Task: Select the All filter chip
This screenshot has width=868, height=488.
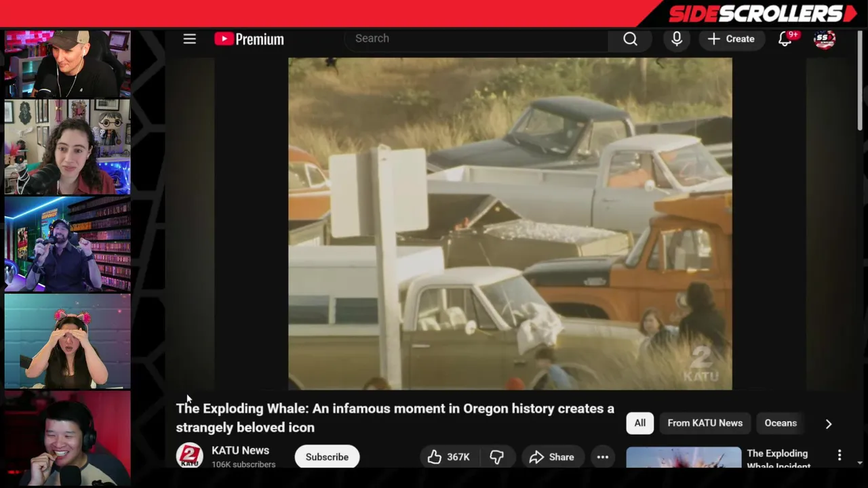Action: pos(639,423)
